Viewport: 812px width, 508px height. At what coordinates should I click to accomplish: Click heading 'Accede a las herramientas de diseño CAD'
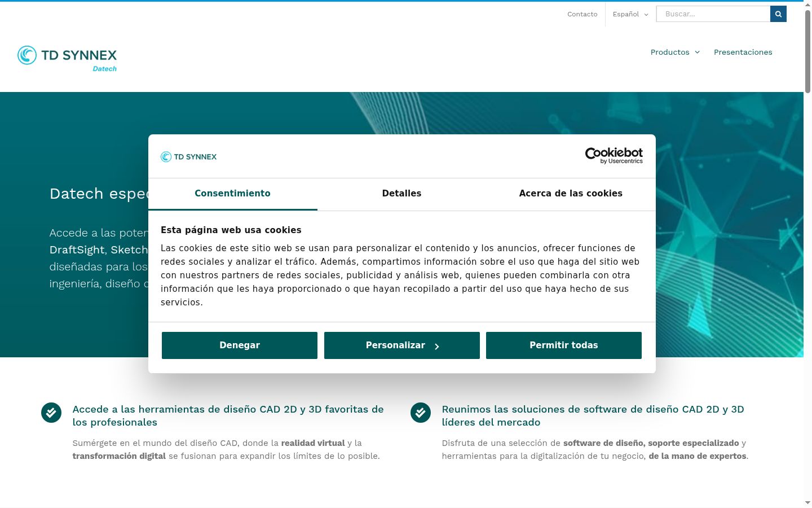click(x=228, y=416)
